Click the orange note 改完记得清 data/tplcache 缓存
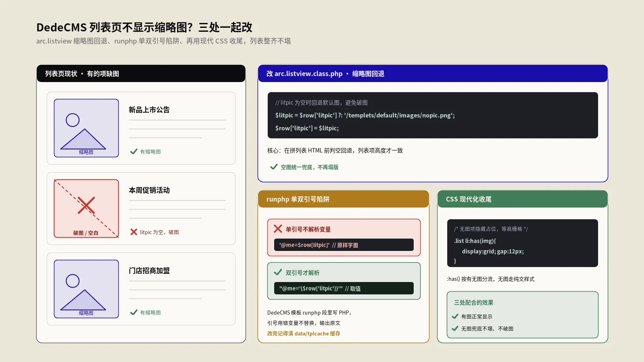The width and height of the screenshot is (644, 362). click(304, 333)
